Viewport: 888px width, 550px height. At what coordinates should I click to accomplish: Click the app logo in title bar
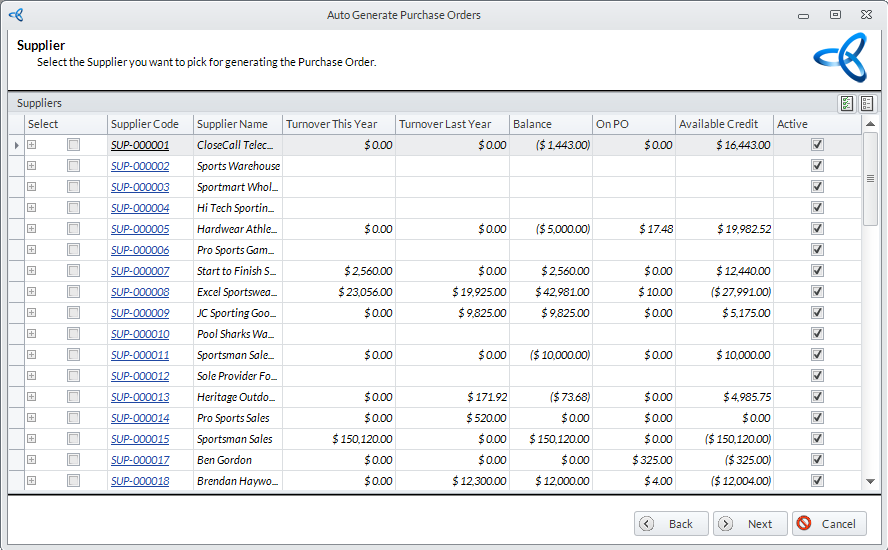[x=15, y=15]
